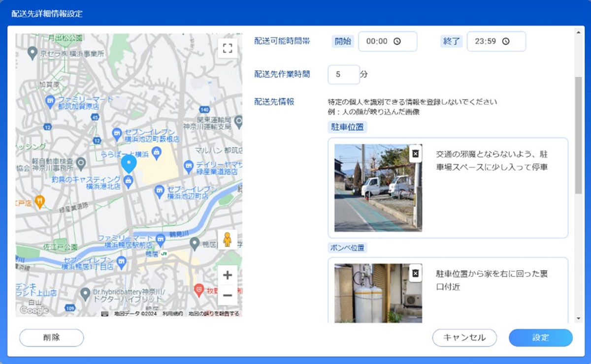The height and width of the screenshot is (364, 591).
Task: Toggle fullscreen view of the map
Action: (x=227, y=48)
